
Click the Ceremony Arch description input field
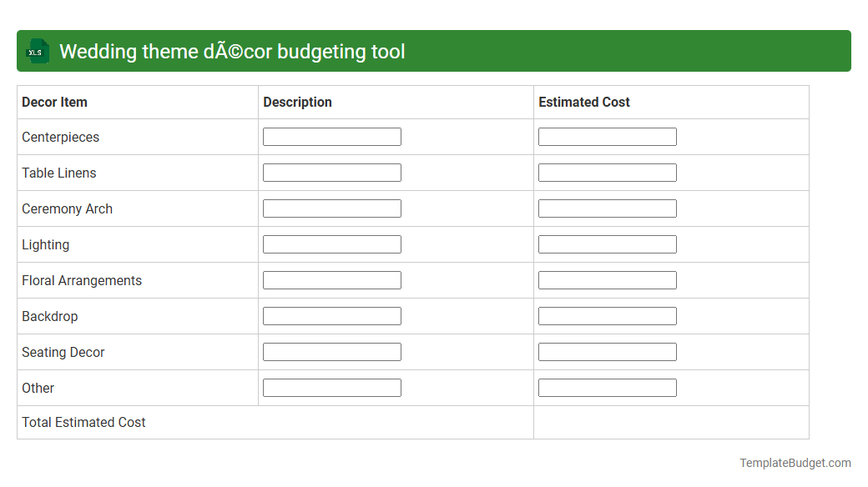[331, 208]
